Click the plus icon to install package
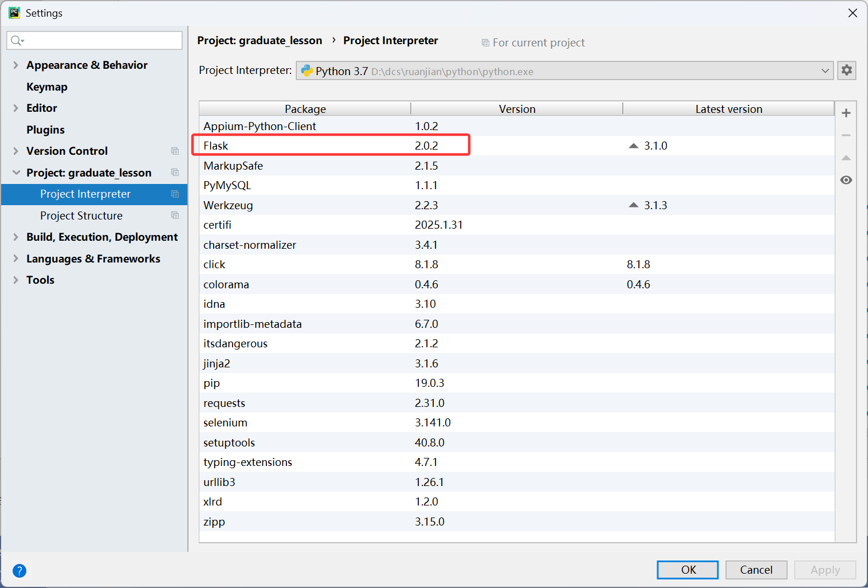 pos(846,113)
